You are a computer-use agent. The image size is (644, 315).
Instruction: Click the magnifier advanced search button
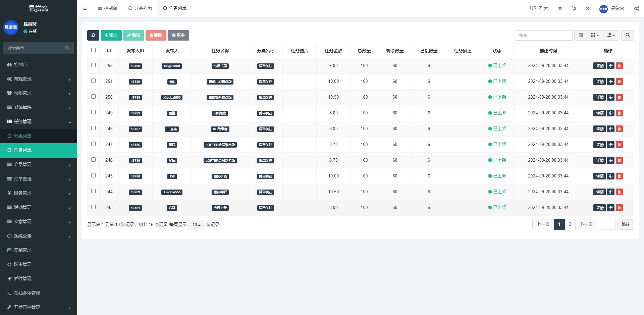point(627,35)
